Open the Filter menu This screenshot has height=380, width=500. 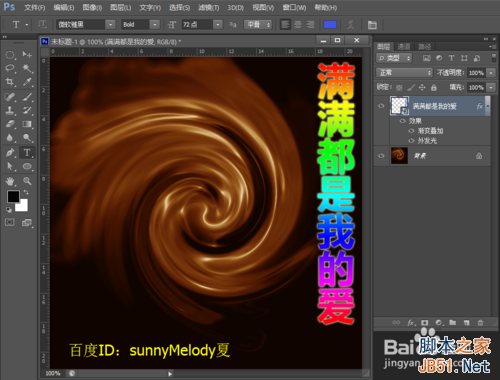click(209, 7)
